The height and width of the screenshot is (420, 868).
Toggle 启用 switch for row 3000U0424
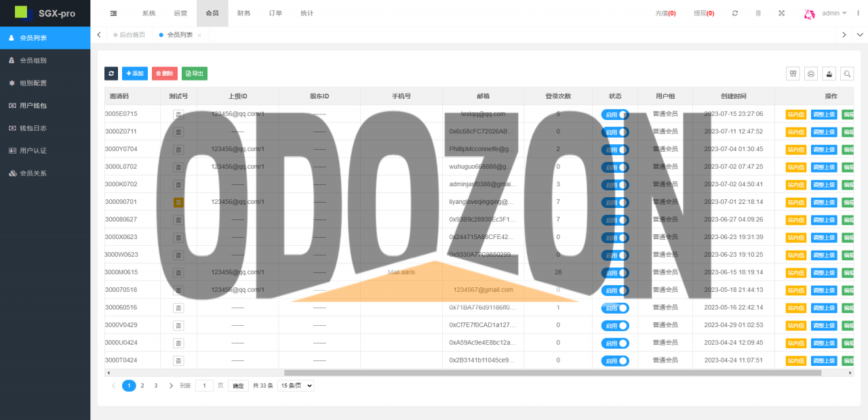(615, 343)
